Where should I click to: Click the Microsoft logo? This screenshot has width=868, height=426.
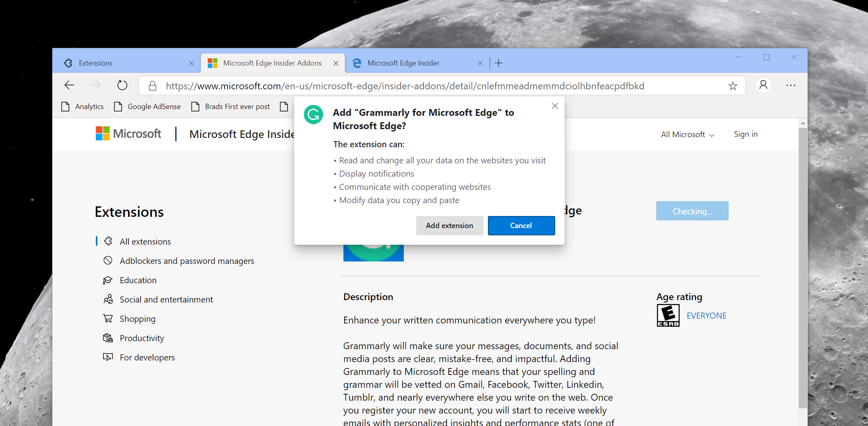pyautogui.click(x=128, y=134)
